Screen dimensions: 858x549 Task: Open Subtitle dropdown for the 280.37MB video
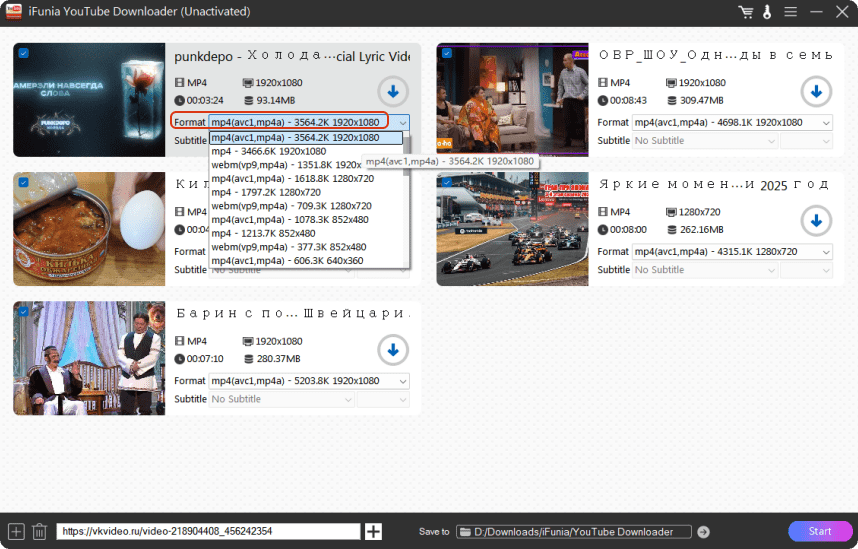pos(280,399)
